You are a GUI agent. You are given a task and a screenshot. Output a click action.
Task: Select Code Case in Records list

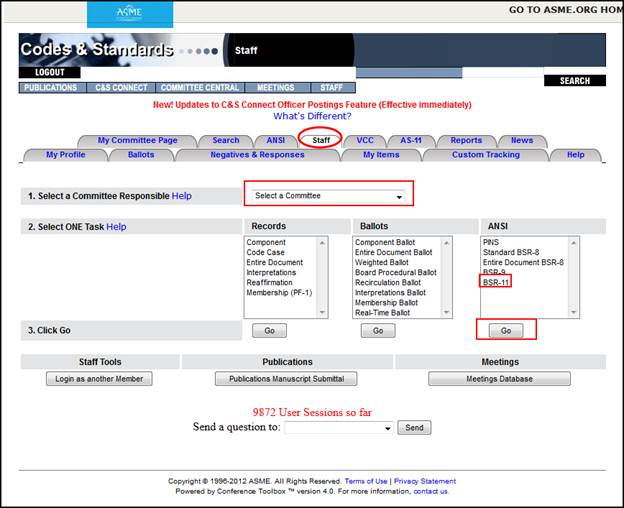[265, 252]
